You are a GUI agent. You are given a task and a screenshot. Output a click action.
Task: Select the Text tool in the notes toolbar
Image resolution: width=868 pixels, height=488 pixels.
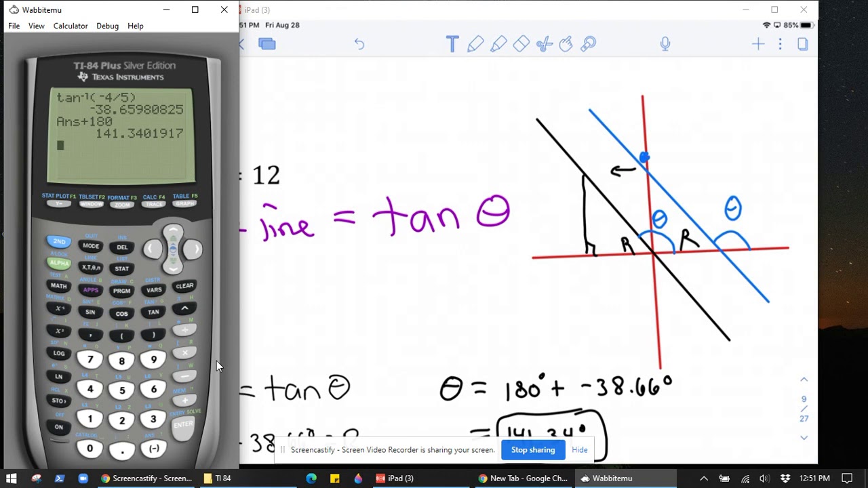pyautogui.click(x=452, y=44)
